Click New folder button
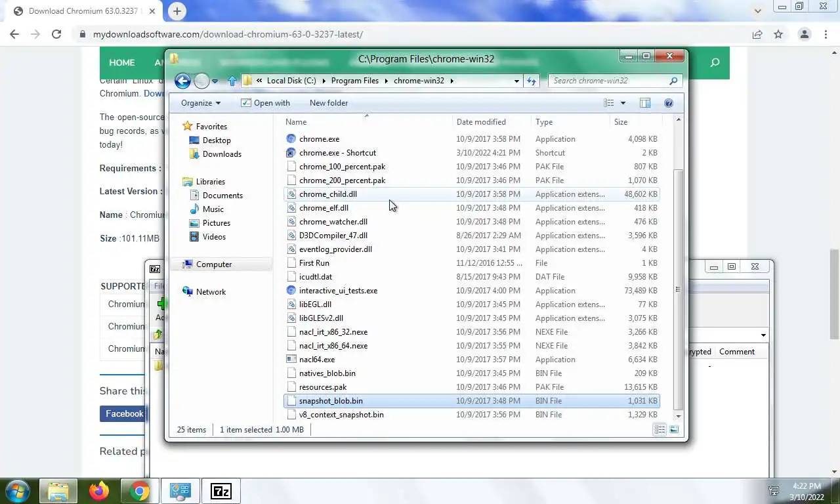The height and width of the screenshot is (504, 840). point(329,103)
